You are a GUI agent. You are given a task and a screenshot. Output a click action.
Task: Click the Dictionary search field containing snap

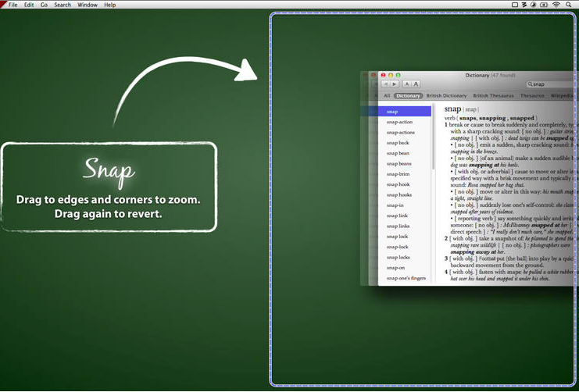(552, 84)
